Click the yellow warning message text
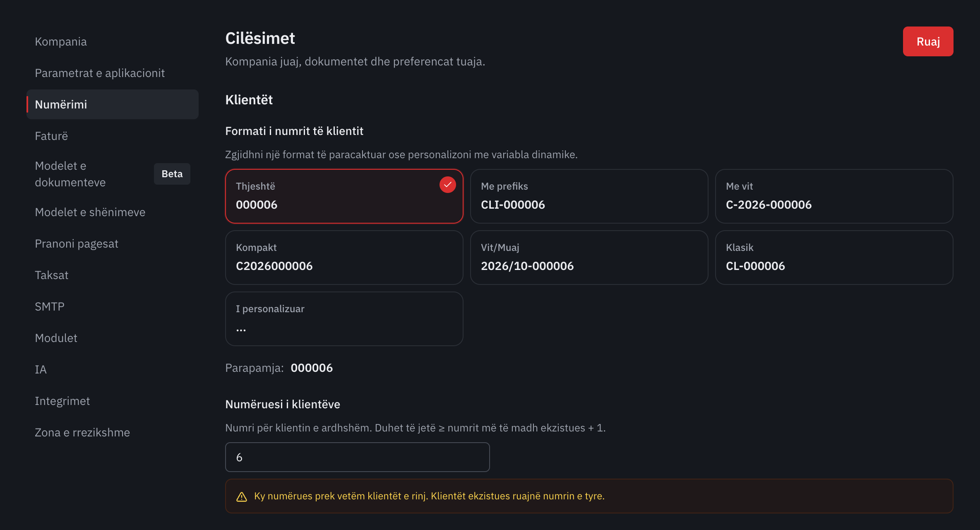This screenshot has width=980, height=530. pos(429,496)
